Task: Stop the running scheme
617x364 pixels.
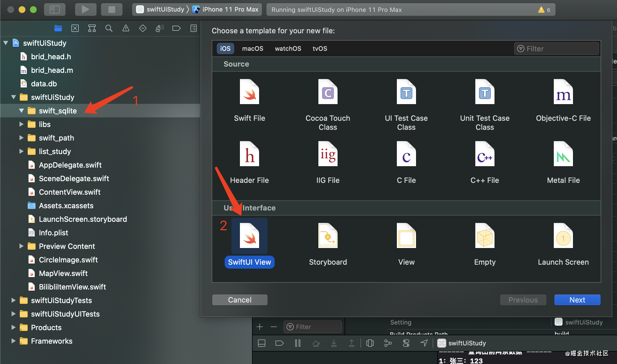Action: coord(111,10)
